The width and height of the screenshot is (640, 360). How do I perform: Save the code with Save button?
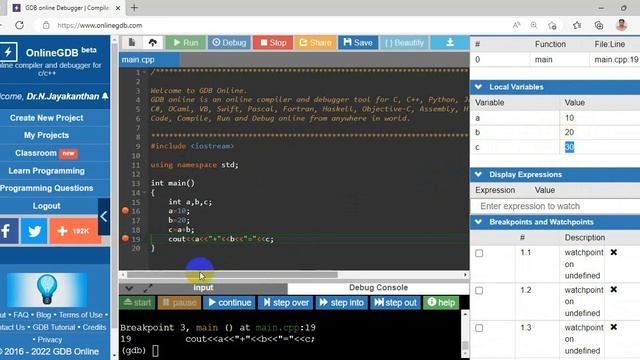tap(358, 42)
